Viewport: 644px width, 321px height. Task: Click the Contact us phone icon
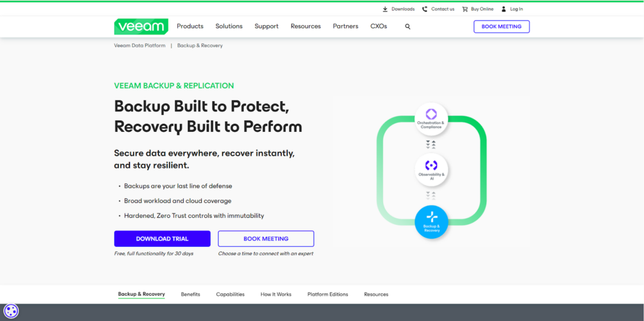[x=425, y=9]
